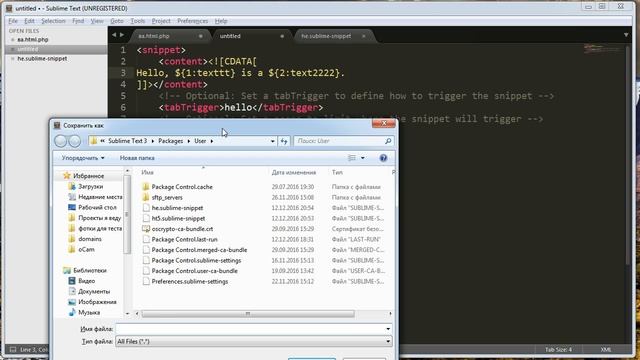Open the help icon in the dialog toolbar

(x=383, y=158)
